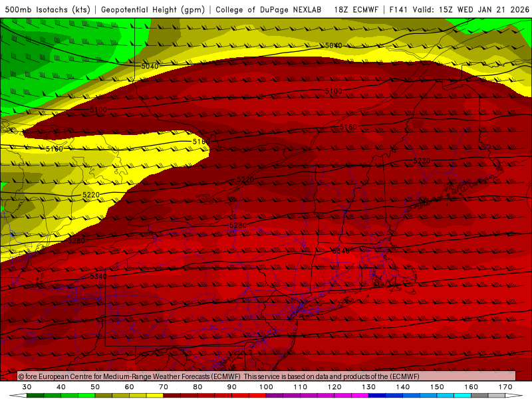
Task: Click the legend value 70
Action: 164,387
